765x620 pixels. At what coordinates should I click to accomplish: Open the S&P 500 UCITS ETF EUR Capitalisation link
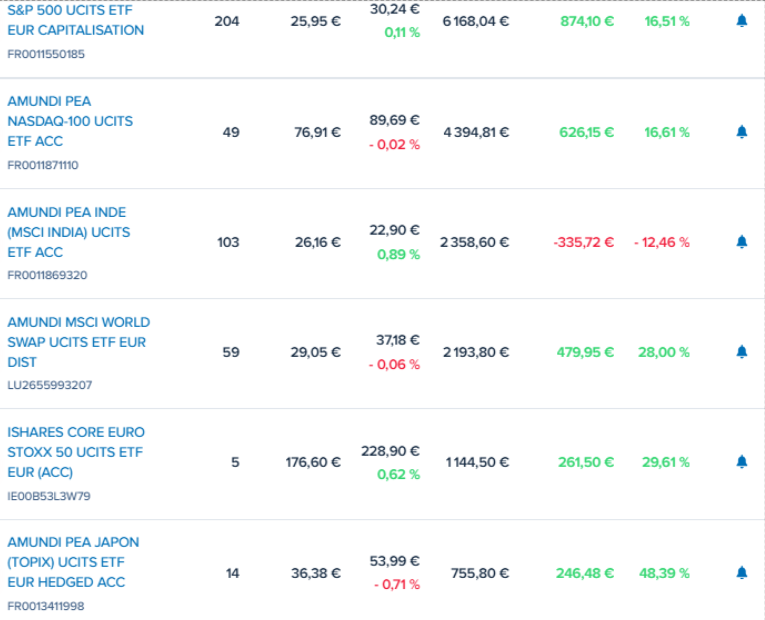[76, 20]
